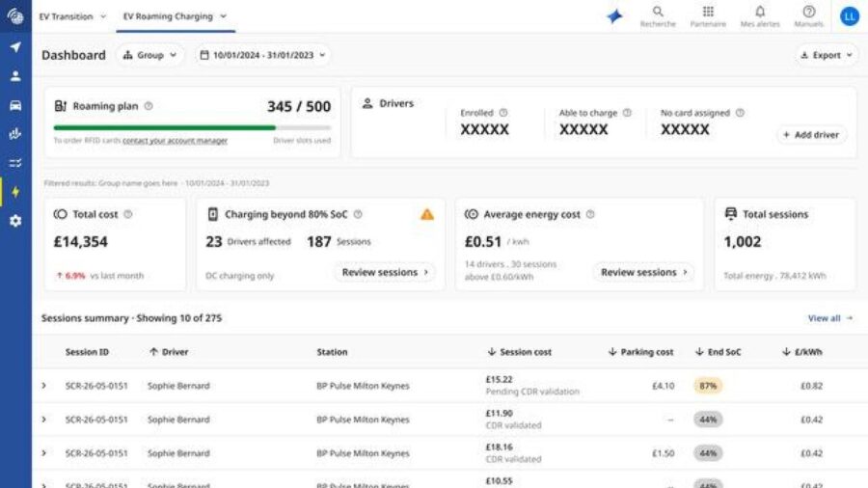Click Pending CDR validation status text

[x=532, y=392]
